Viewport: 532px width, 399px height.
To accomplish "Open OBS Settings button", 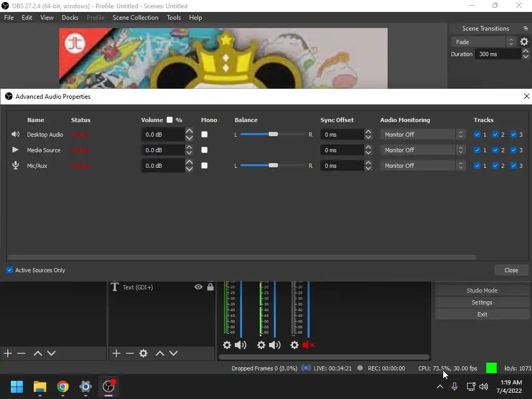I will click(482, 302).
